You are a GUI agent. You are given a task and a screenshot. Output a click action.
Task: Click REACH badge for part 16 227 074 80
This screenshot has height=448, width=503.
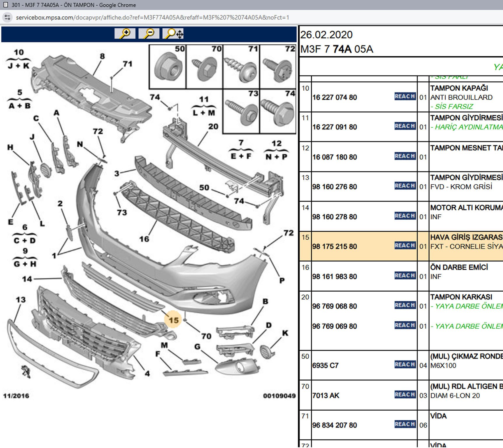point(405,97)
